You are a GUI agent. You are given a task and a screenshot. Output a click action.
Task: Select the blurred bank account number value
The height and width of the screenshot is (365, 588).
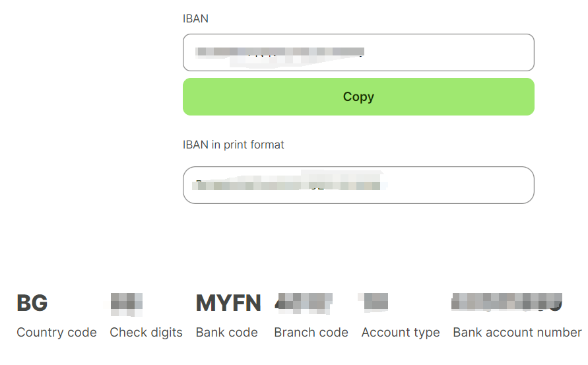(507, 302)
